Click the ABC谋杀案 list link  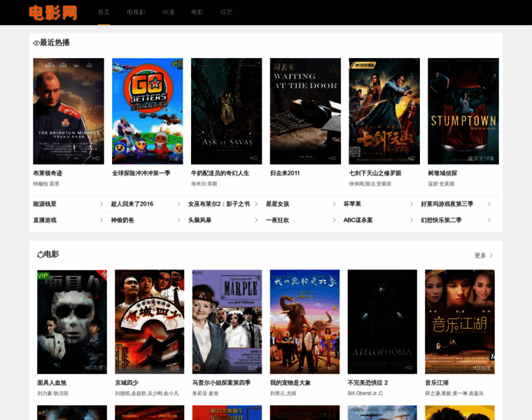pos(358,220)
